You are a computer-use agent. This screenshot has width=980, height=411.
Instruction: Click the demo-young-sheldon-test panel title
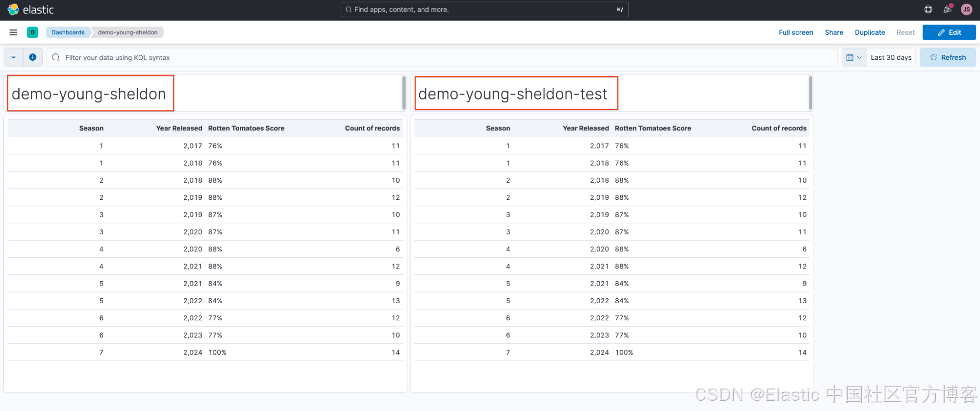click(x=513, y=94)
